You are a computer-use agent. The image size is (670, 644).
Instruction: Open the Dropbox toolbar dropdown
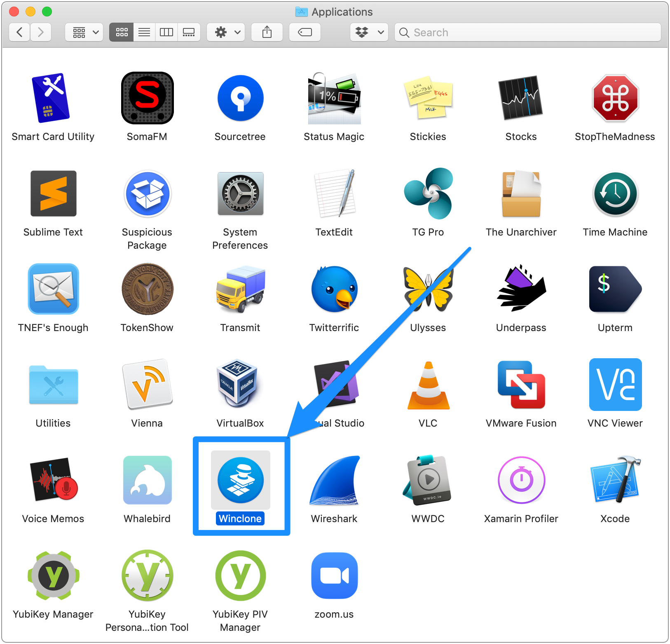[x=369, y=32]
